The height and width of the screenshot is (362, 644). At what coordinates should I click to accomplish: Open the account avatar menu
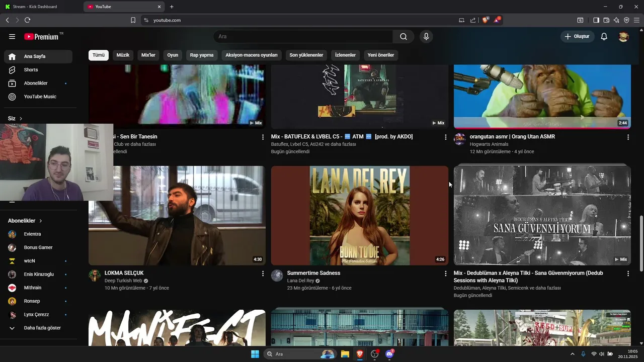click(623, 37)
